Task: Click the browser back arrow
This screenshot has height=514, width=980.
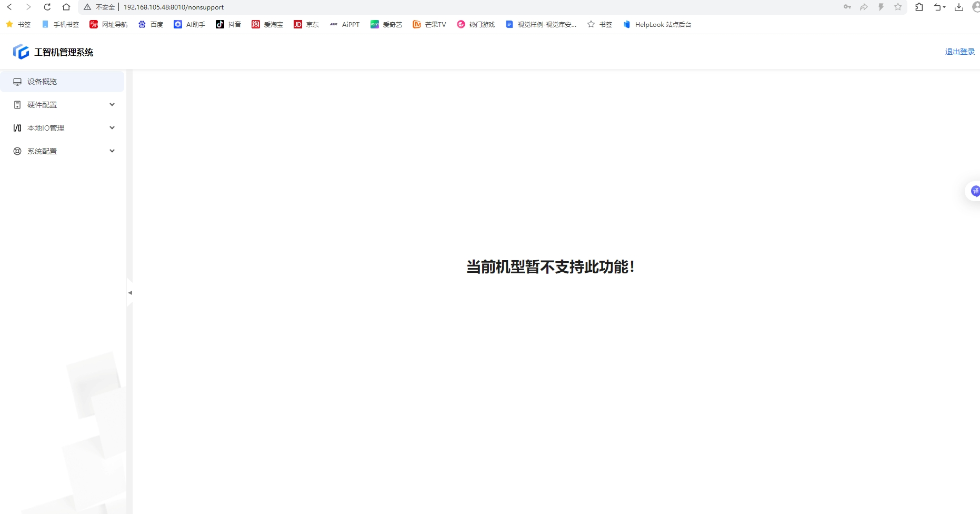Action: click(9, 7)
